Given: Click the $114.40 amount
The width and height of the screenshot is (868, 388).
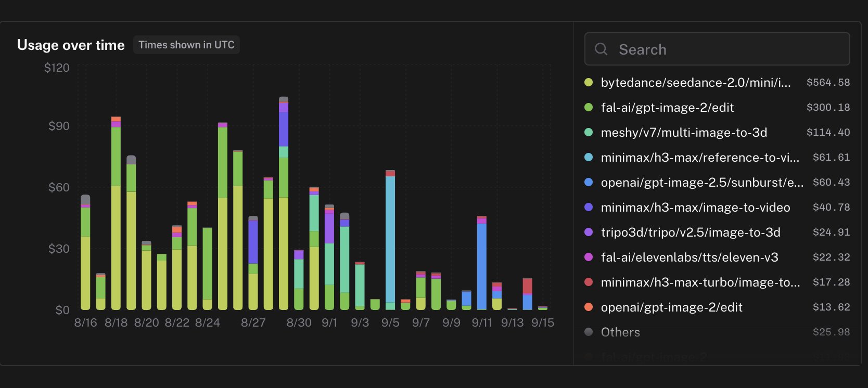Looking at the screenshot, I should click(x=828, y=132).
